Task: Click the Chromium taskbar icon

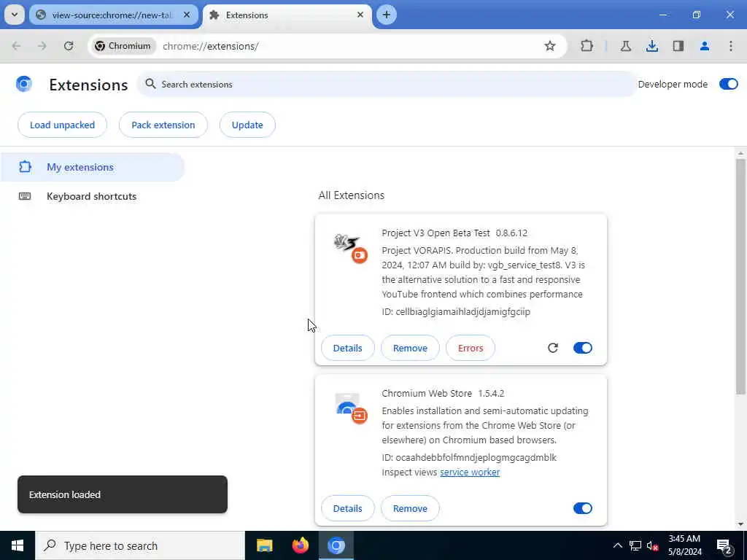Action: click(x=336, y=545)
